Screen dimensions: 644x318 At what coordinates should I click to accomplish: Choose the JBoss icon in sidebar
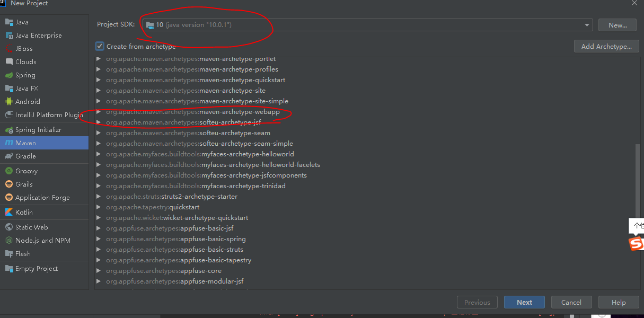tap(8, 49)
